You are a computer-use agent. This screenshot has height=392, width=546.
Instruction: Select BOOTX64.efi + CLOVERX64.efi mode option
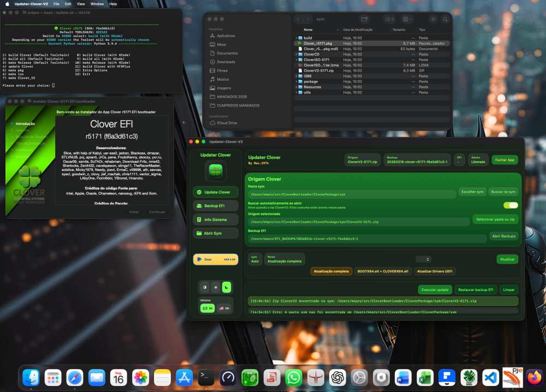tap(383, 271)
